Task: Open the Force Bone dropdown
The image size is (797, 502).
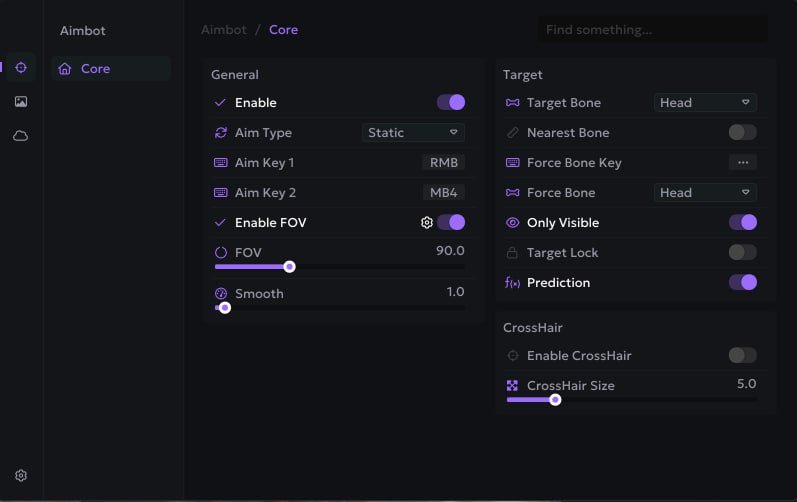Action: [x=705, y=192]
